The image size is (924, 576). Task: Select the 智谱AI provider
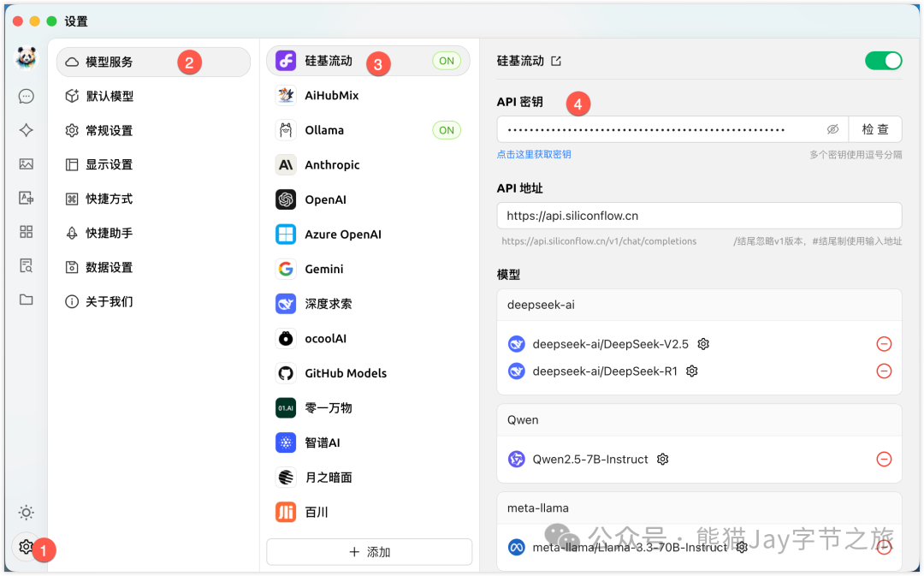click(368, 442)
